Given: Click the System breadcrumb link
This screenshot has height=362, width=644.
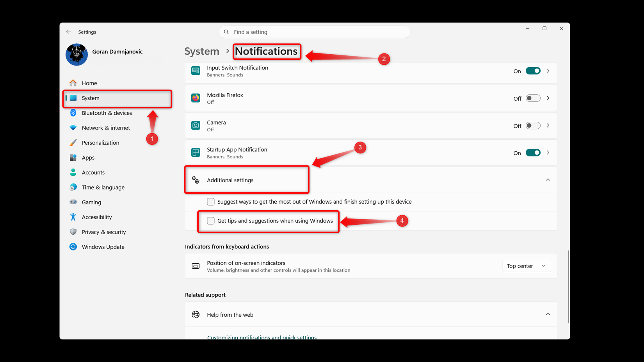Looking at the screenshot, I should [202, 51].
